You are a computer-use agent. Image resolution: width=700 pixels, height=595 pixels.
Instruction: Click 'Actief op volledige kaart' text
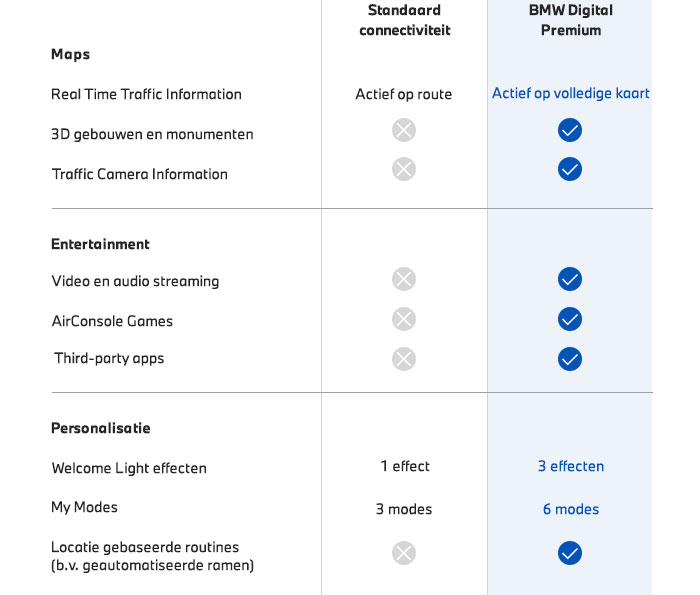(x=571, y=94)
